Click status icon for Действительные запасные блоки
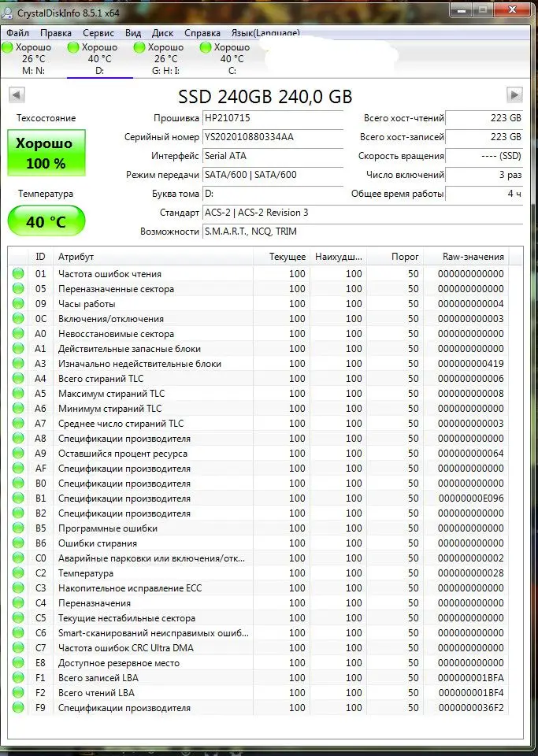The width and height of the screenshot is (538, 756). pyautogui.click(x=18, y=348)
